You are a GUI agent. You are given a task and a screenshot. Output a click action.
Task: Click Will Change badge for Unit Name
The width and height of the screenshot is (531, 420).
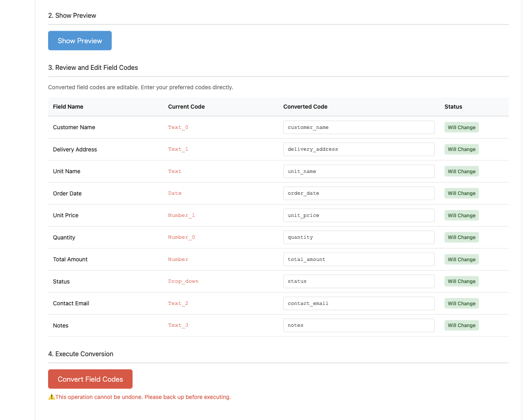(461, 171)
